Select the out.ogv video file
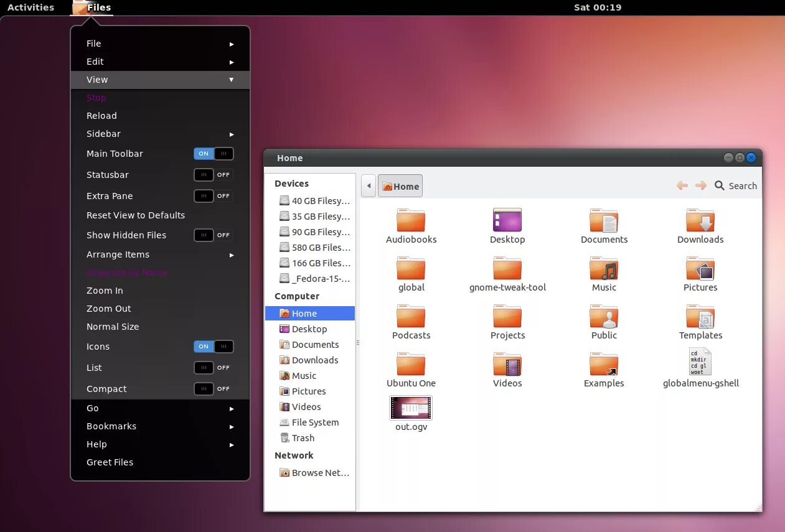The height and width of the screenshot is (532, 785). click(x=410, y=408)
